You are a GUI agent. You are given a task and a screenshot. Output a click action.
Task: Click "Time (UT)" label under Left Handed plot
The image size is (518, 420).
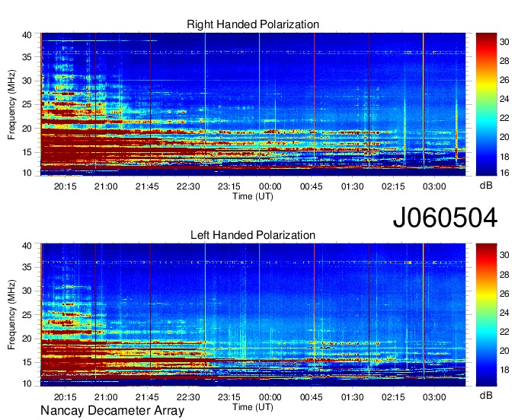pyautogui.click(x=253, y=407)
